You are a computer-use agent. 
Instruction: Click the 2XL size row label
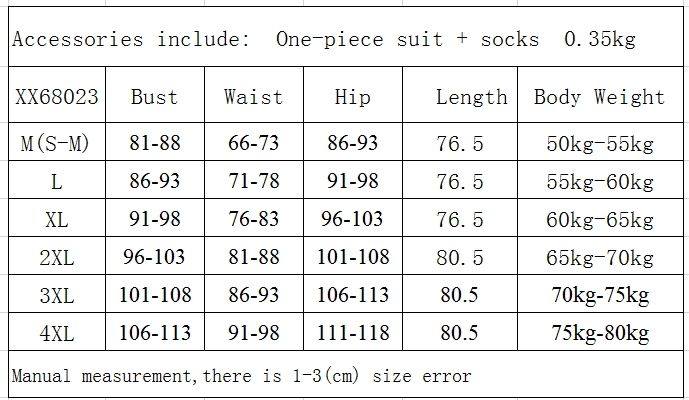(57, 258)
